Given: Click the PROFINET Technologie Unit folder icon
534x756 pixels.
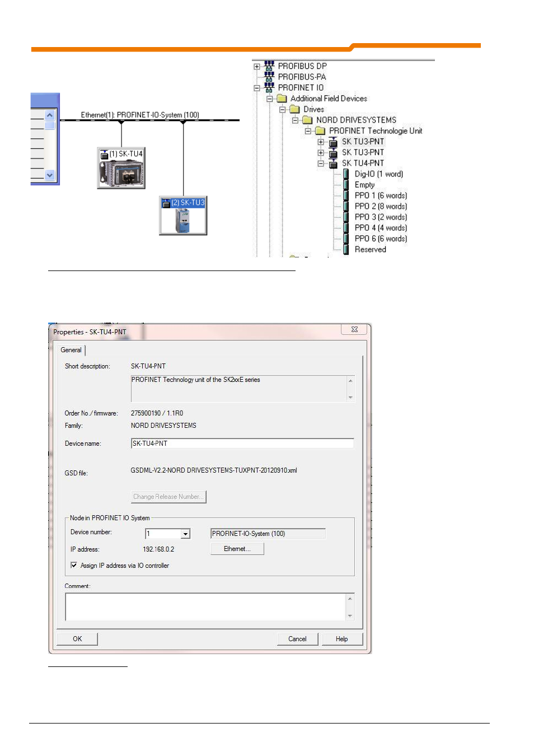Looking at the screenshot, I should [x=320, y=130].
